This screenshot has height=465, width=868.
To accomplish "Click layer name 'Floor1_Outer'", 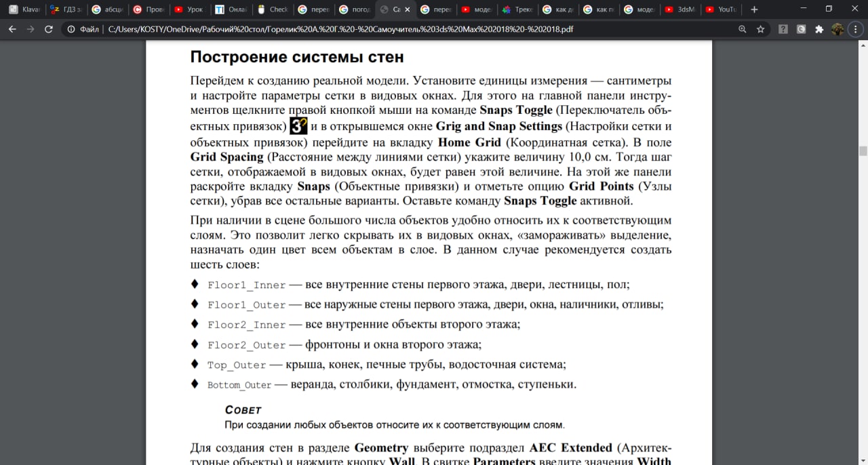I will [246, 305].
